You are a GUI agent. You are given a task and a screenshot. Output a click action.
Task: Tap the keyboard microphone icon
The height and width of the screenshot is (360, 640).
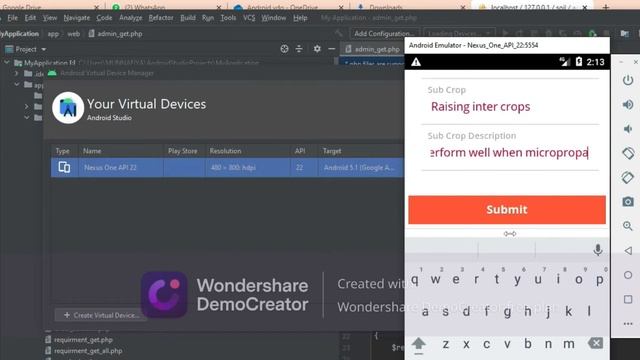click(598, 249)
